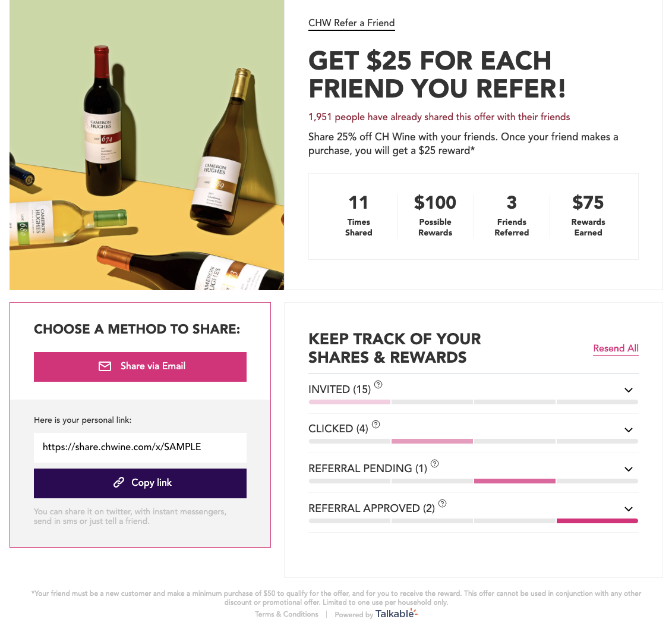Click the Copy link button

pos(140,483)
